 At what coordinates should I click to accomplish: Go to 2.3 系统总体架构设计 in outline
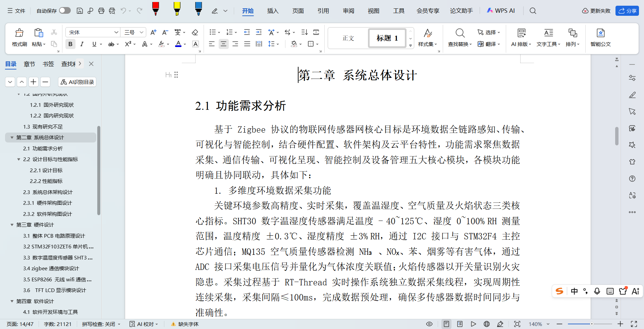tap(48, 192)
